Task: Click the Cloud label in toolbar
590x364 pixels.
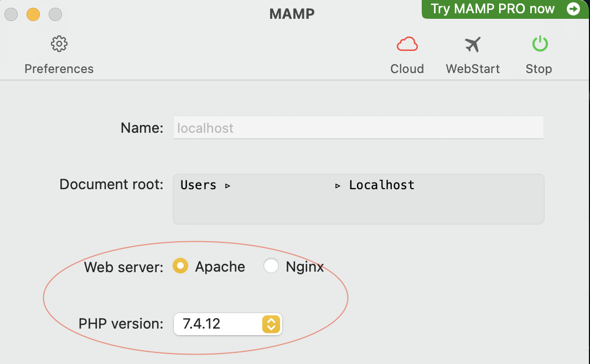Action: [407, 69]
